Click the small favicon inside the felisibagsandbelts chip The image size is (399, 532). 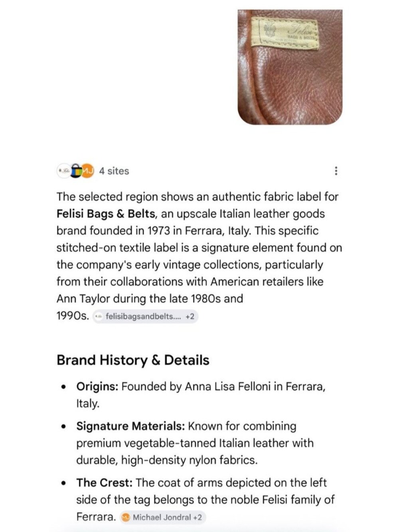[x=99, y=316]
